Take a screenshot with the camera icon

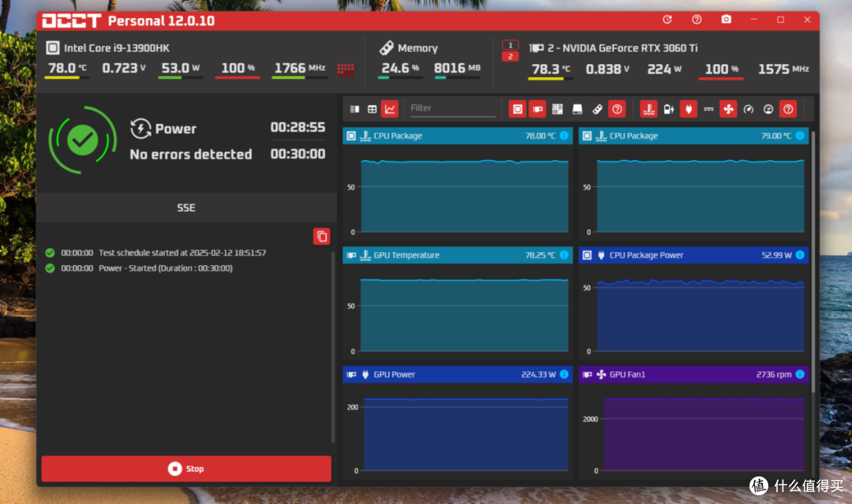click(x=726, y=20)
